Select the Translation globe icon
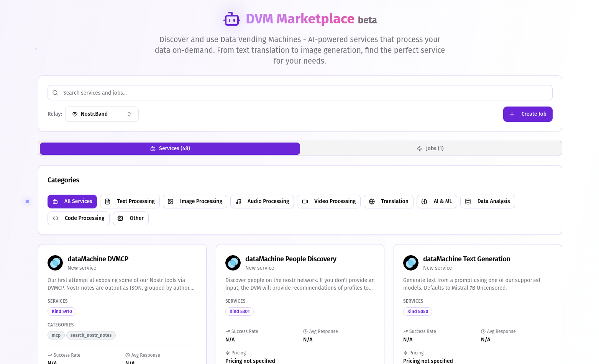The height and width of the screenshot is (364, 599). click(x=372, y=202)
